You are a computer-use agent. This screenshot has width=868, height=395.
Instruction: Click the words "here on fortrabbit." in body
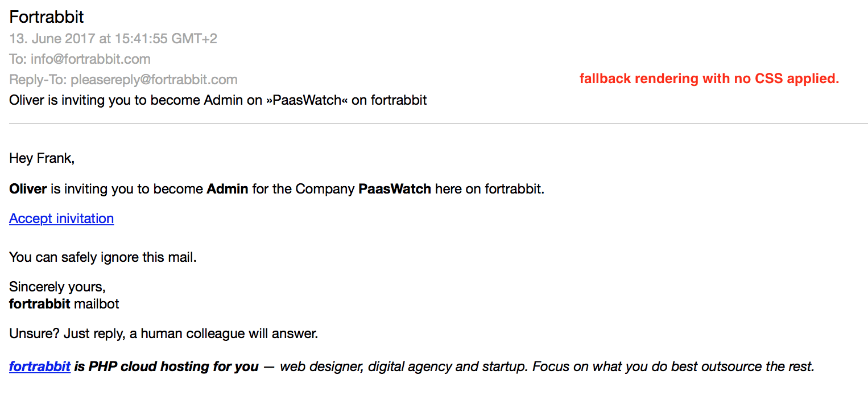click(490, 189)
